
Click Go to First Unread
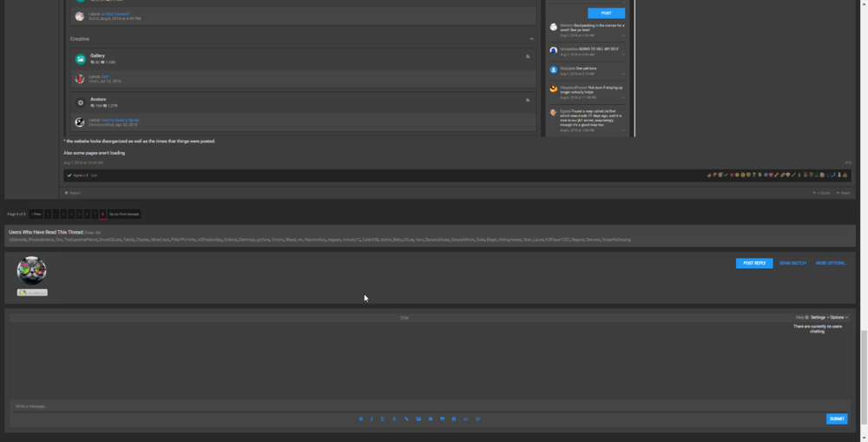[x=124, y=214]
